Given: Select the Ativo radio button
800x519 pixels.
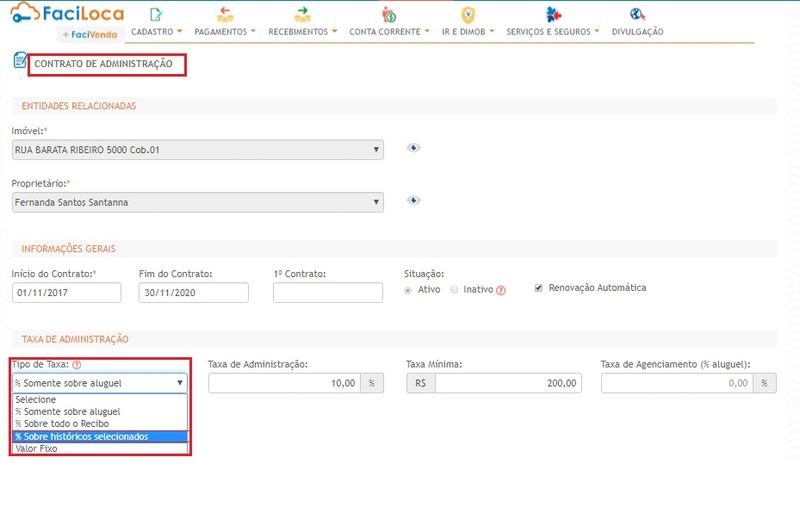Looking at the screenshot, I should coord(408,290).
